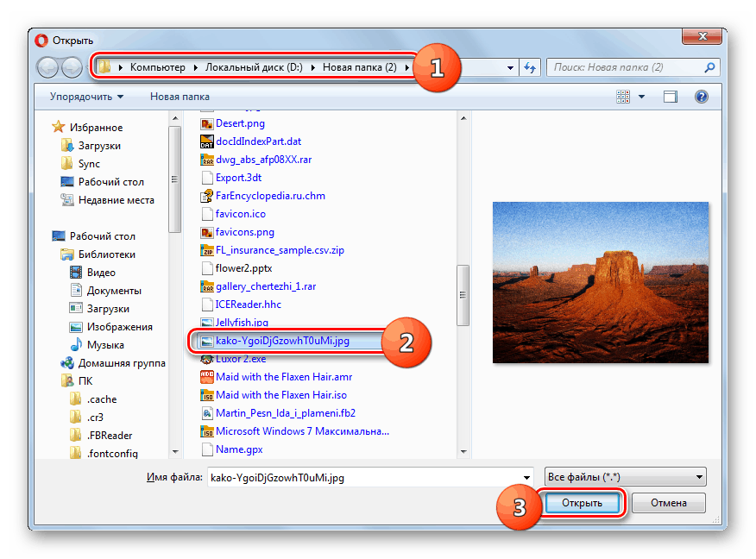Select the ПК node in the tree
Screen dimensions: 756x559
tap(85, 381)
